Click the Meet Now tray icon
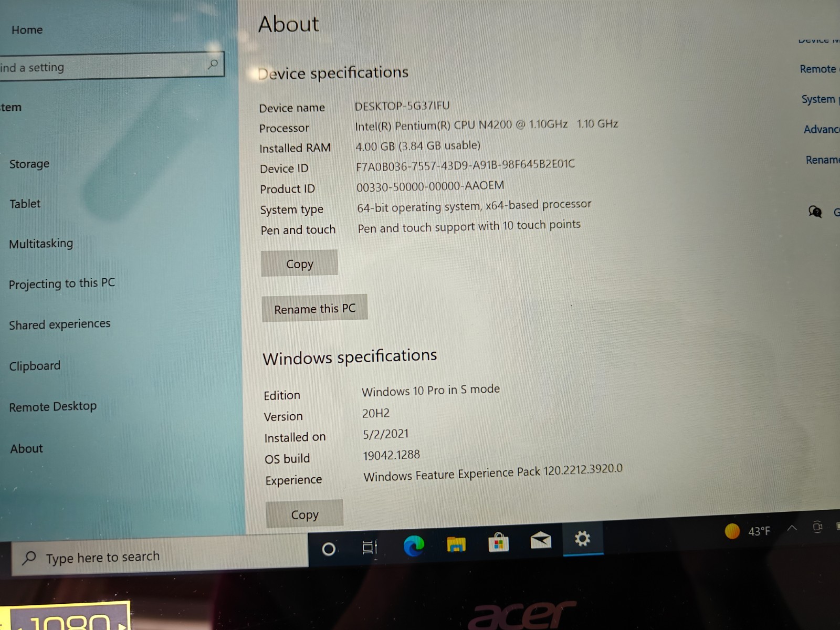 (817, 527)
